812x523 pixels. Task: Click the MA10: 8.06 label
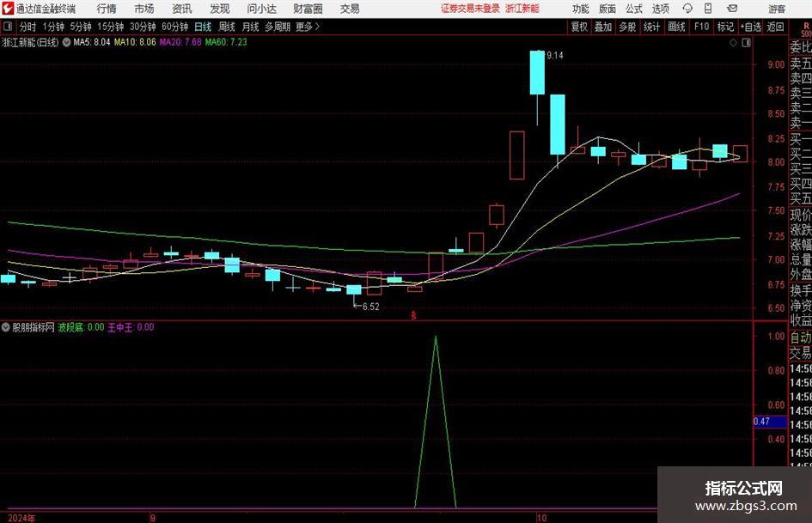click(x=135, y=42)
